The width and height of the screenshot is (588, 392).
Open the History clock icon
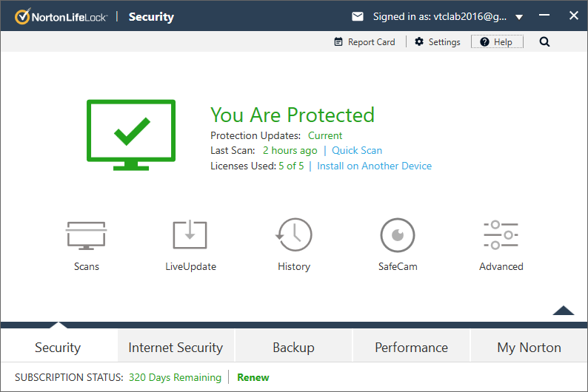point(294,235)
